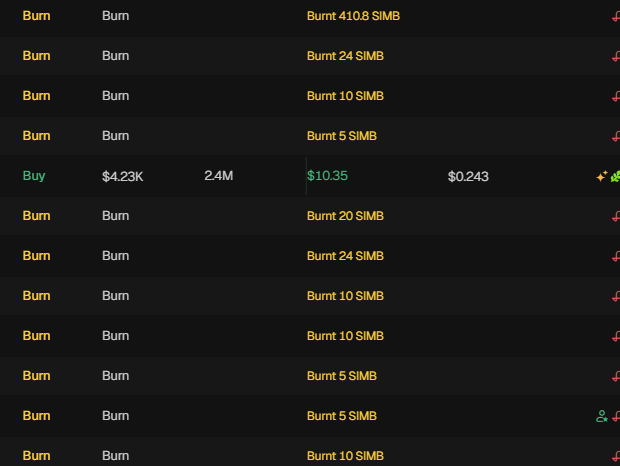This screenshot has height=466, width=620.
Task: Click the green 'Buy' type label
Action: (x=34, y=176)
